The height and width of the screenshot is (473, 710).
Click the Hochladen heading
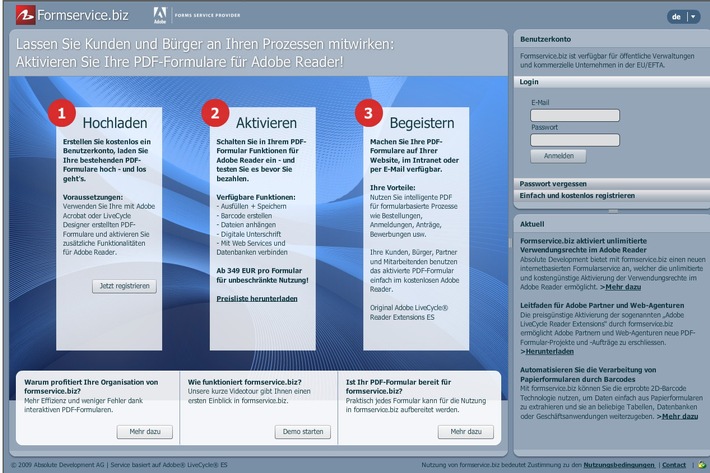115,123
